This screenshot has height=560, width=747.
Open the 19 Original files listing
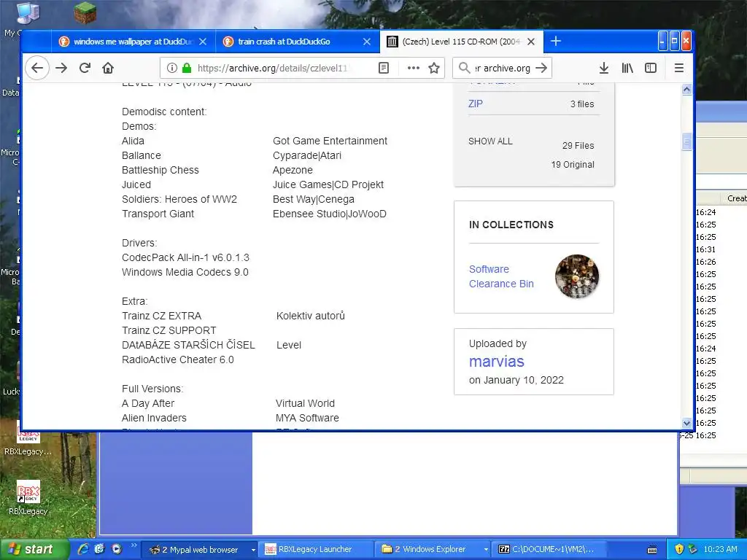coord(573,165)
